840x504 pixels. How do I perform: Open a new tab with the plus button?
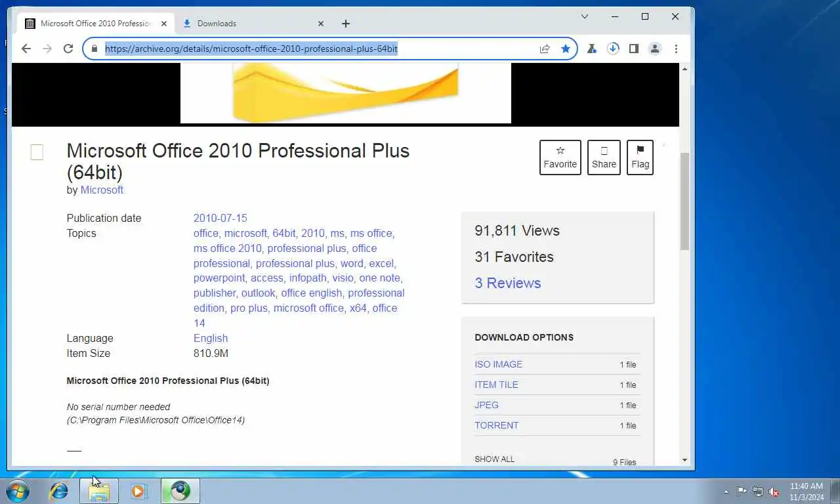[x=346, y=24]
